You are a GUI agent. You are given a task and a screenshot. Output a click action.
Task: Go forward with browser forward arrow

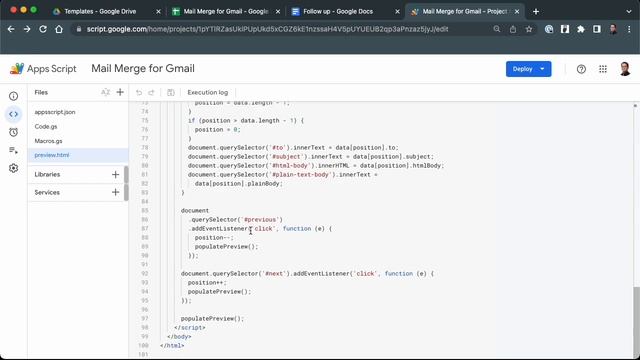click(x=27, y=29)
